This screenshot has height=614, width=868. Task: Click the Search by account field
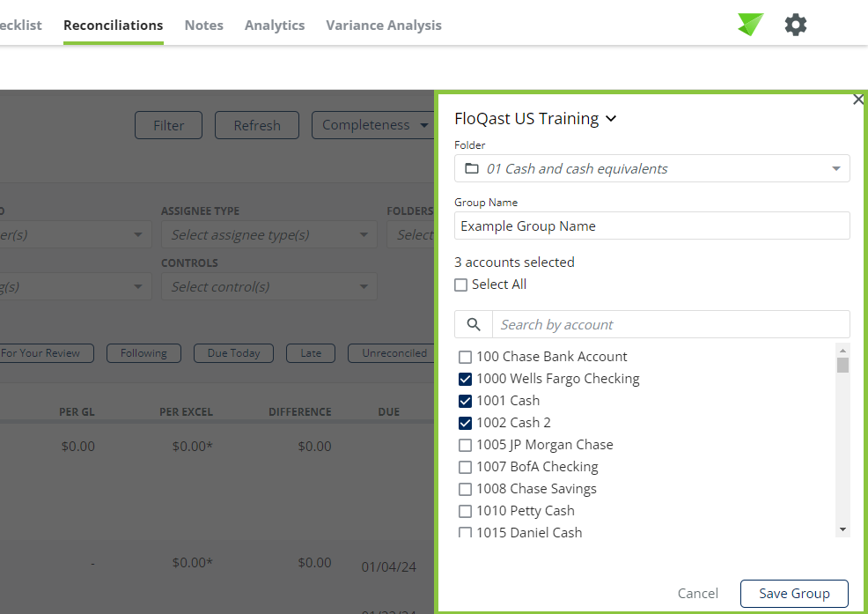click(x=671, y=324)
